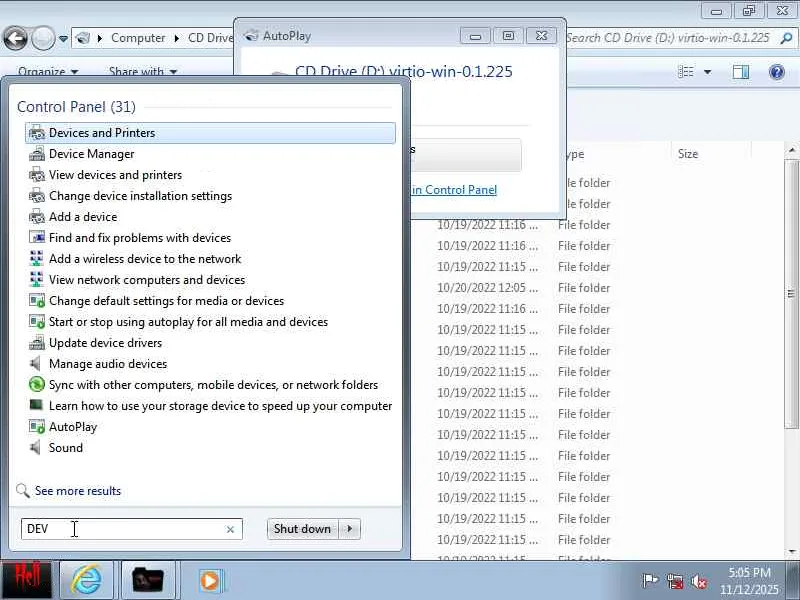Click the wireless device network icon
Screen dimensions: 800x600
37,259
